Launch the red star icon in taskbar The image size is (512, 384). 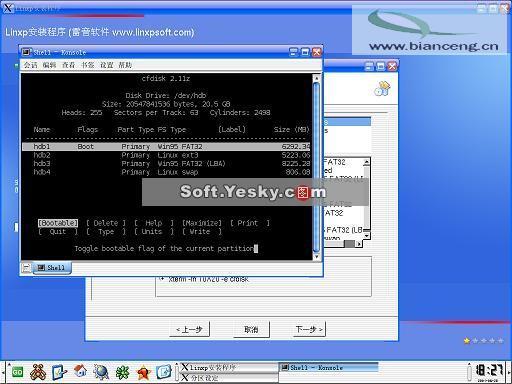[143, 372]
